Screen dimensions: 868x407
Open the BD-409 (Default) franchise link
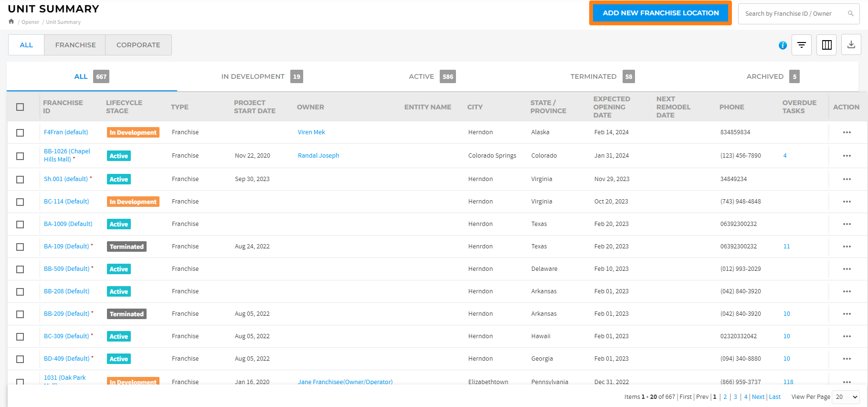point(67,359)
